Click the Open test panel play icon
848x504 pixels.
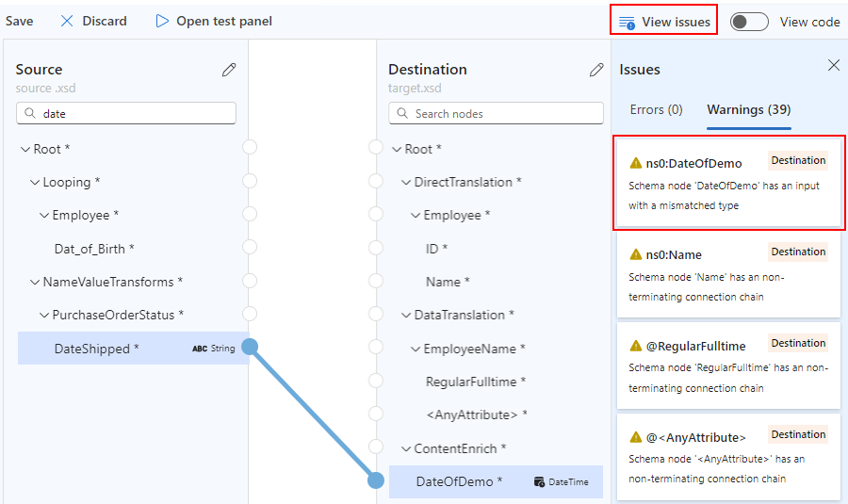tap(162, 21)
